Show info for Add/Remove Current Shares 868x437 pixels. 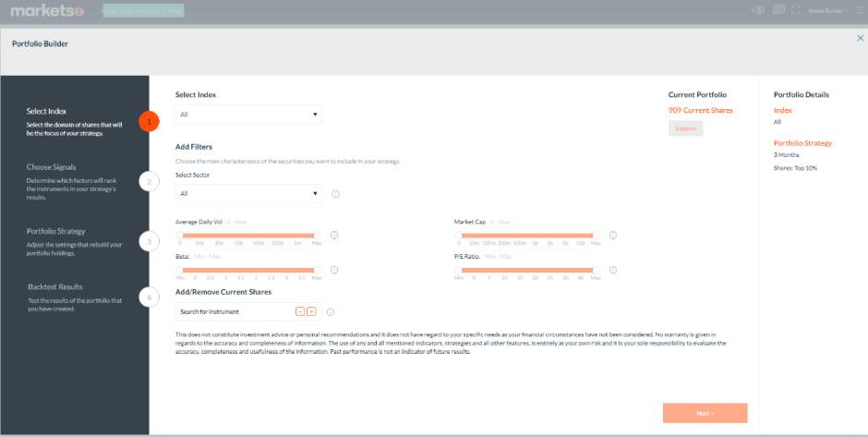[331, 312]
